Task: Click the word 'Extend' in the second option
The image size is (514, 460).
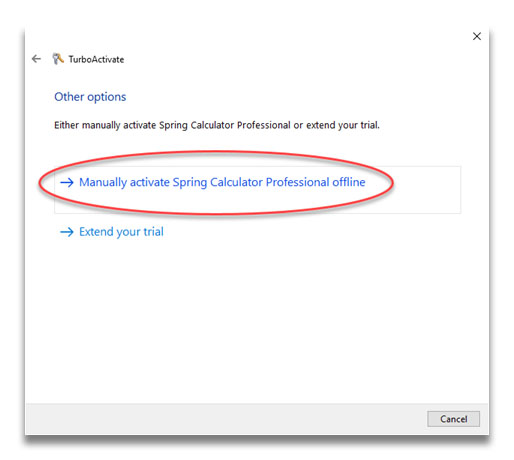Action: (94, 232)
